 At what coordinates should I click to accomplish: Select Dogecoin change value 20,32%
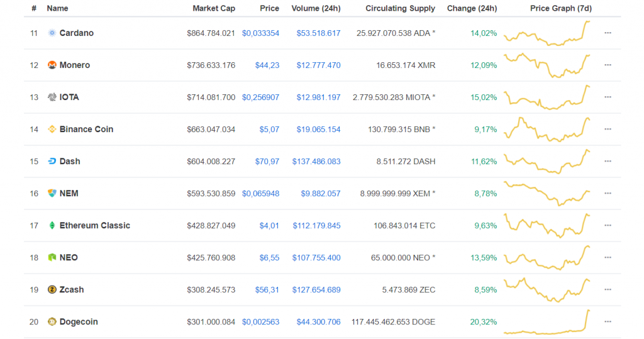tap(484, 321)
